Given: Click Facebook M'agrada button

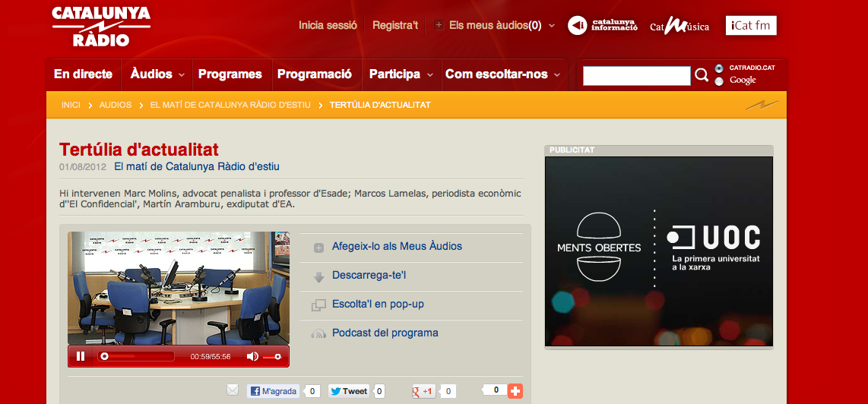Looking at the screenshot, I should tap(273, 391).
